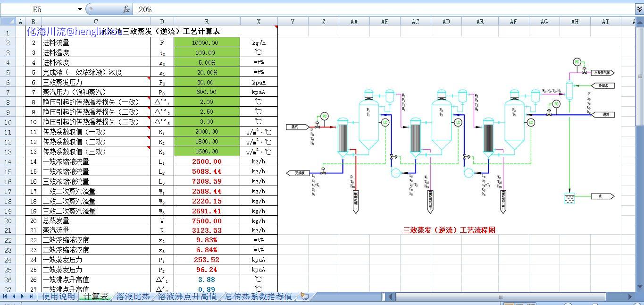The height and width of the screenshot is (305, 644).
Task: Go to next sheet tab arrow
Action: point(23,297)
